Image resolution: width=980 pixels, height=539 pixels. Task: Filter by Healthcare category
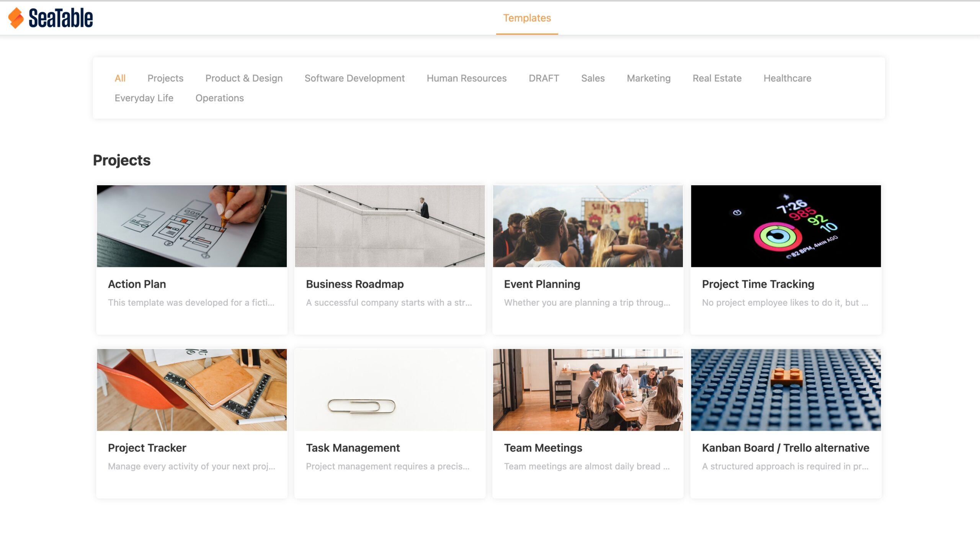click(x=787, y=78)
